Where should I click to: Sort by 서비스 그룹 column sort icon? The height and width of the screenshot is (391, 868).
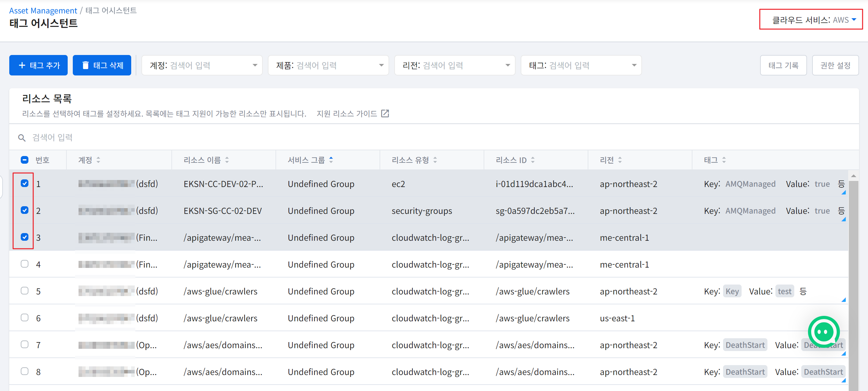coord(331,160)
